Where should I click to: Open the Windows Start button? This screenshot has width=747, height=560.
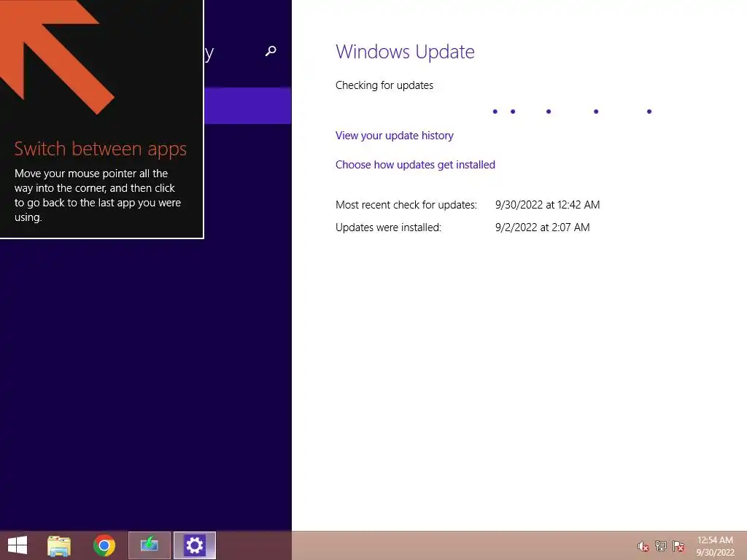18,545
